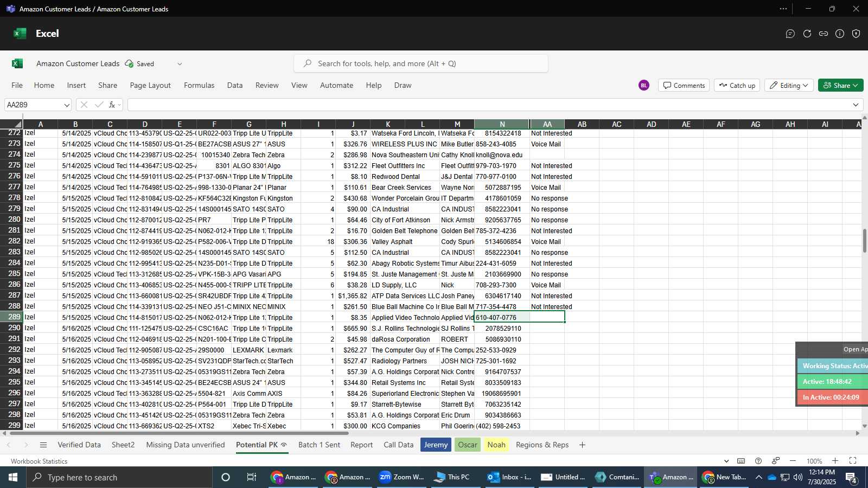This screenshot has width=868, height=488.
Task: Open the Formulas ribbon tab
Action: (199, 85)
